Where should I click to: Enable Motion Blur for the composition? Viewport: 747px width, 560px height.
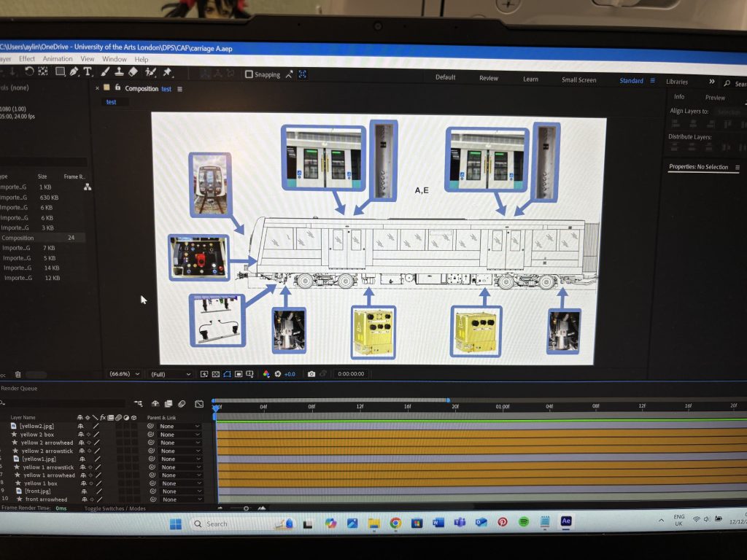pos(182,404)
